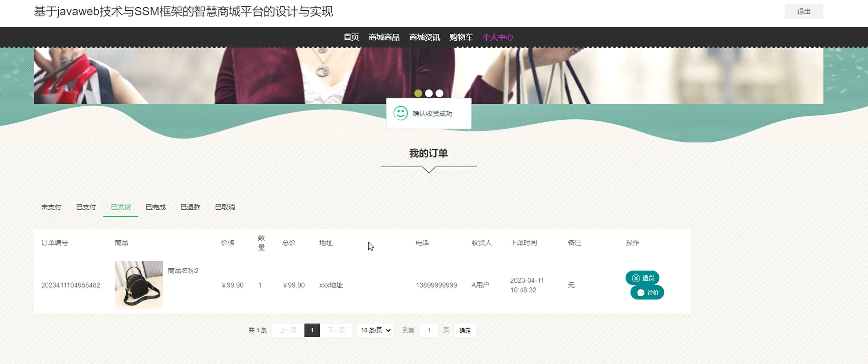Switch to 已完成 orders tab

[155, 207]
